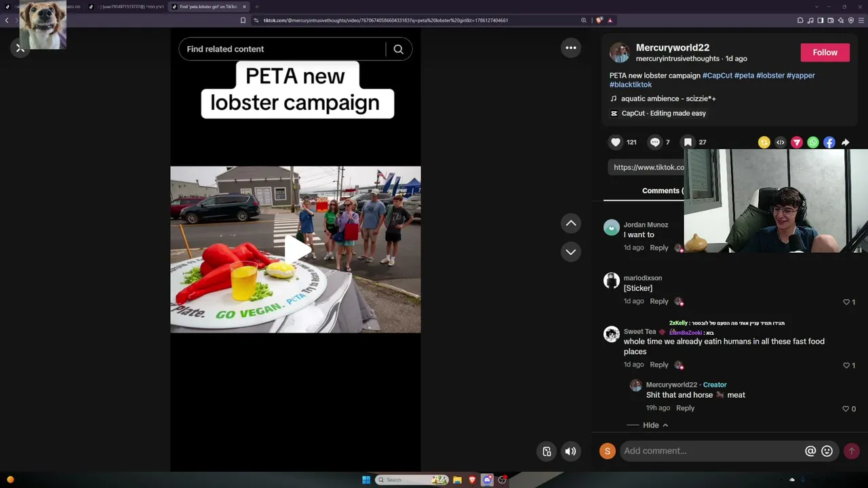Toggle the auto-scroll icon beside the speaker
The height and width of the screenshot is (488, 868).
[x=547, y=451]
